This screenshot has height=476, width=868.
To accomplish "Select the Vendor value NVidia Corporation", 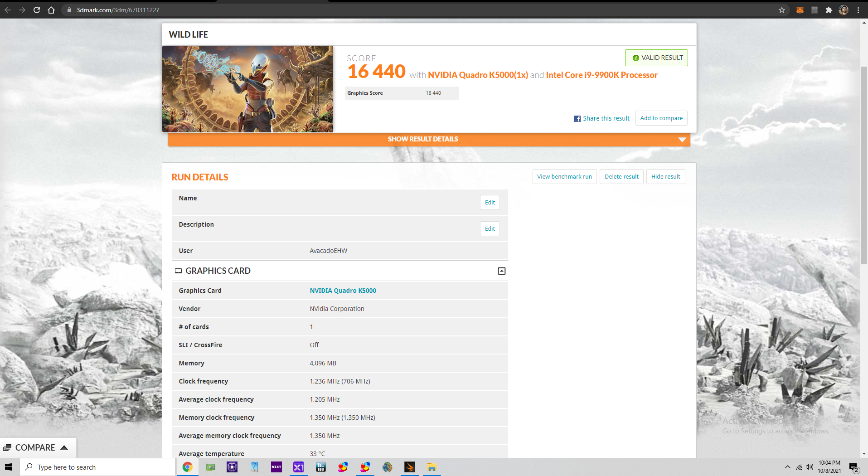I will [337, 309].
